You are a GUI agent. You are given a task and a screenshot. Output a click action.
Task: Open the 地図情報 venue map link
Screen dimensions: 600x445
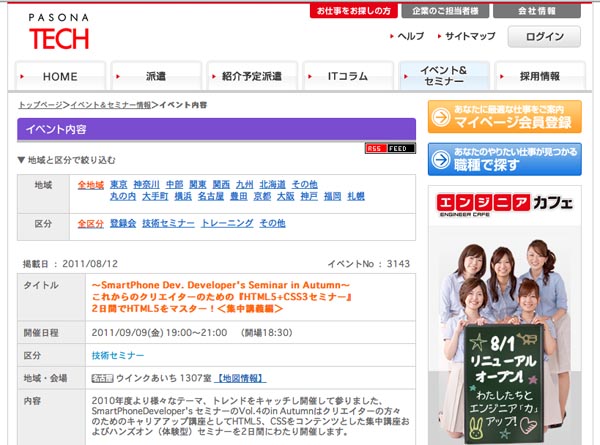click(241, 378)
